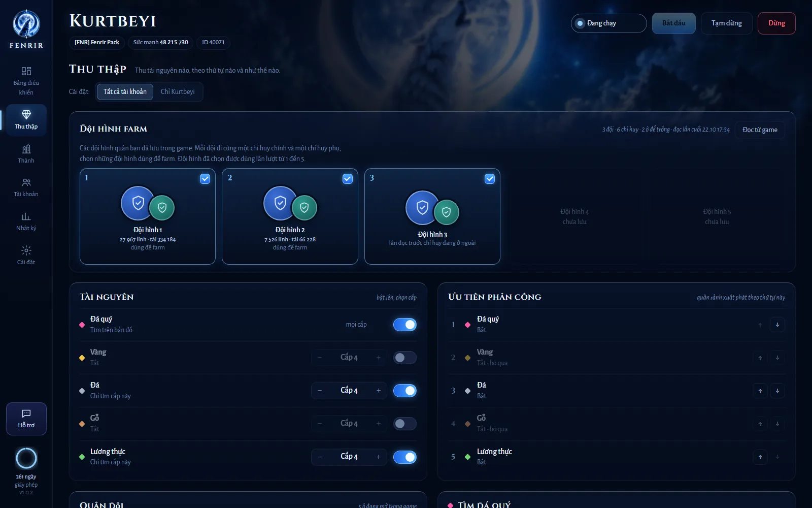Open the Hỗ trợ support chat
The width and height of the screenshot is (812, 508).
click(x=26, y=419)
